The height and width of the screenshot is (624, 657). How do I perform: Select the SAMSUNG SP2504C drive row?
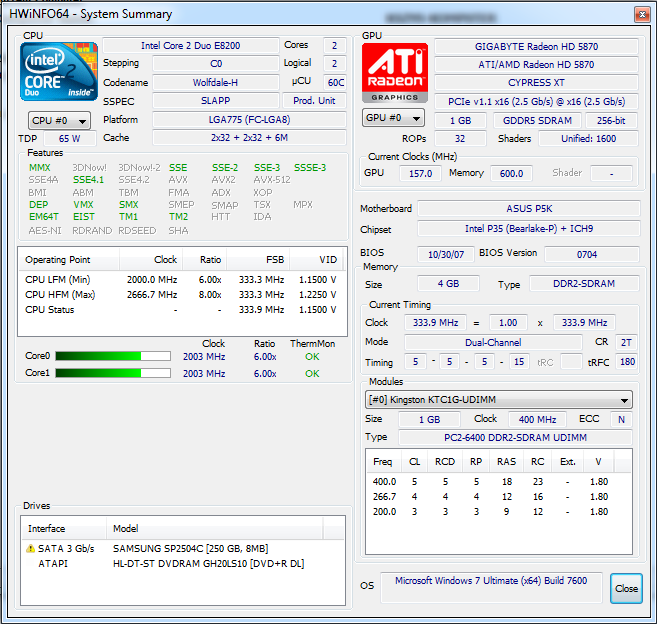[x=183, y=549]
